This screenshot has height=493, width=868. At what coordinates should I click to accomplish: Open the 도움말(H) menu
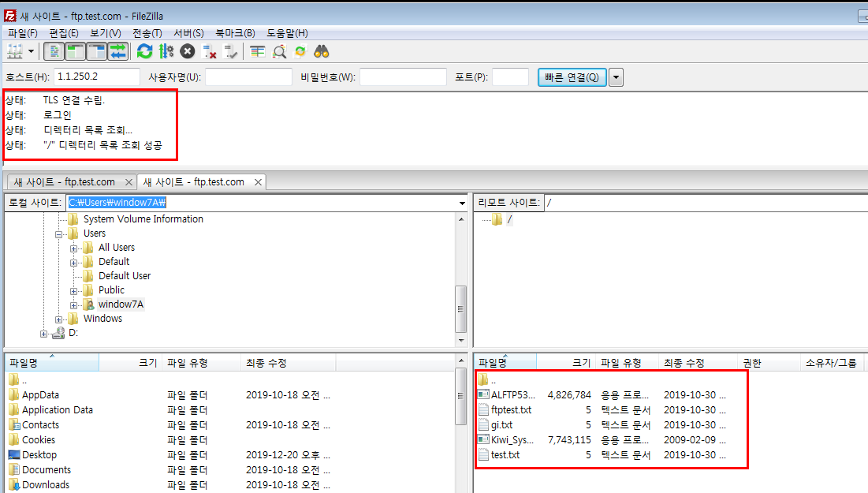[x=287, y=33]
